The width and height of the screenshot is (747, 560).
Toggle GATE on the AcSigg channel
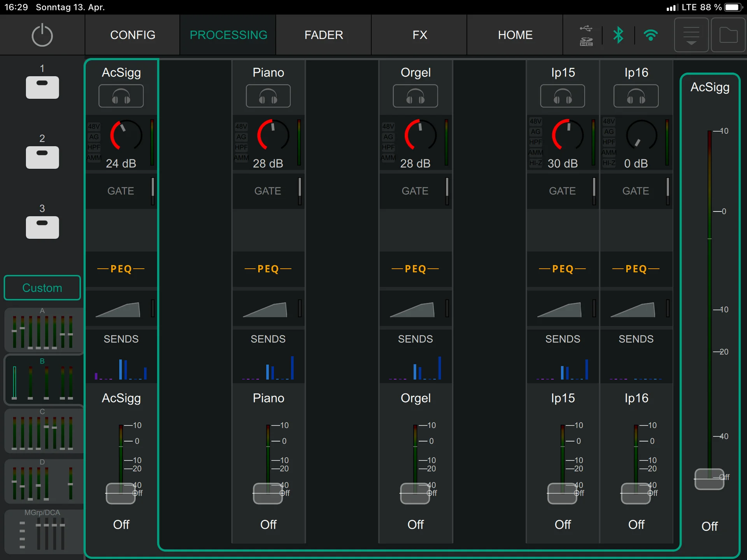[x=121, y=191]
